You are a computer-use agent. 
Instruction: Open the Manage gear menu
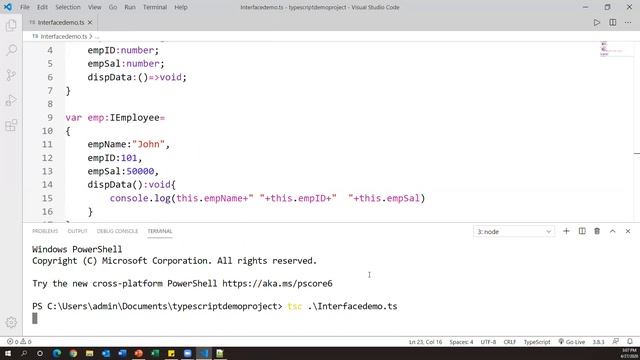click(11, 322)
